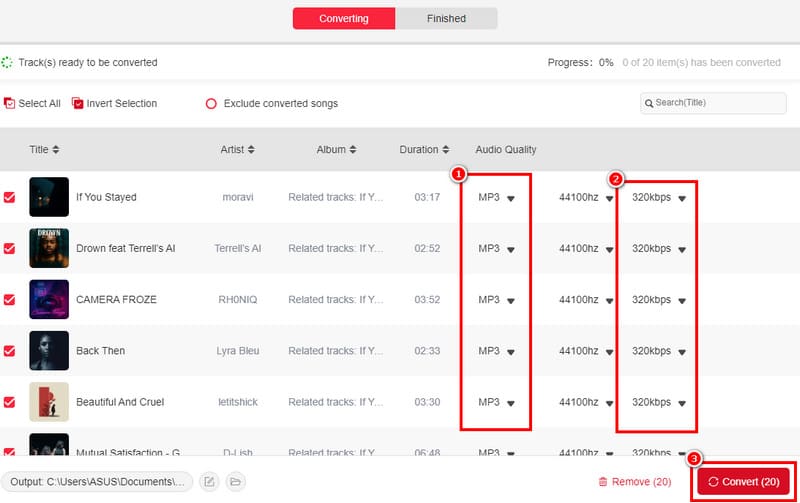Open the output folder icon
The height and width of the screenshot is (503, 800).
coord(235,482)
